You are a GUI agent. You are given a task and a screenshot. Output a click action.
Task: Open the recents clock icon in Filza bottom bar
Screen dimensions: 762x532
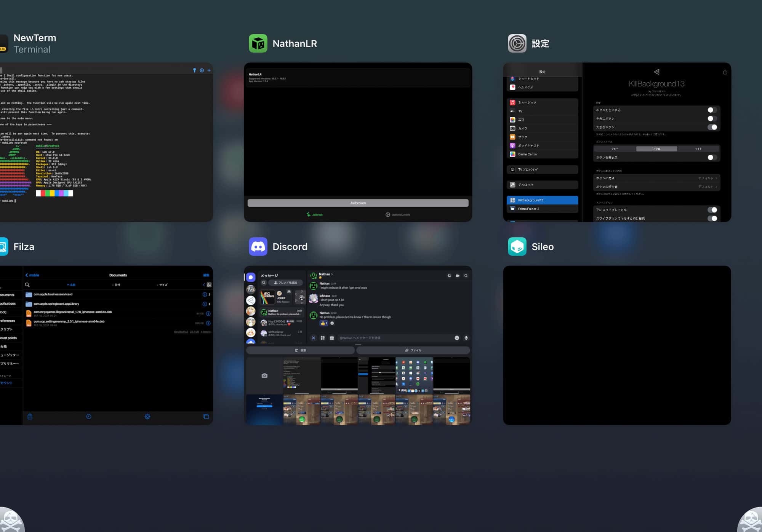coord(89,417)
